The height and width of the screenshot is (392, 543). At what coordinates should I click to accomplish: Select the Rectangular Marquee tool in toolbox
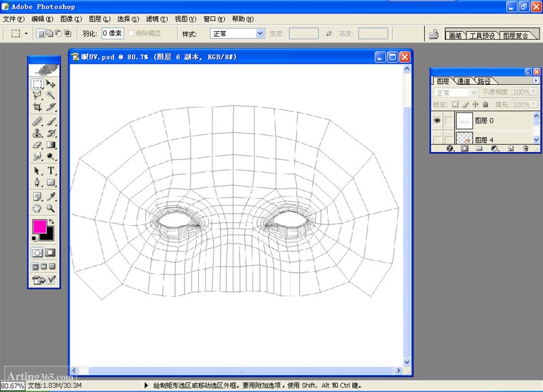coord(37,83)
